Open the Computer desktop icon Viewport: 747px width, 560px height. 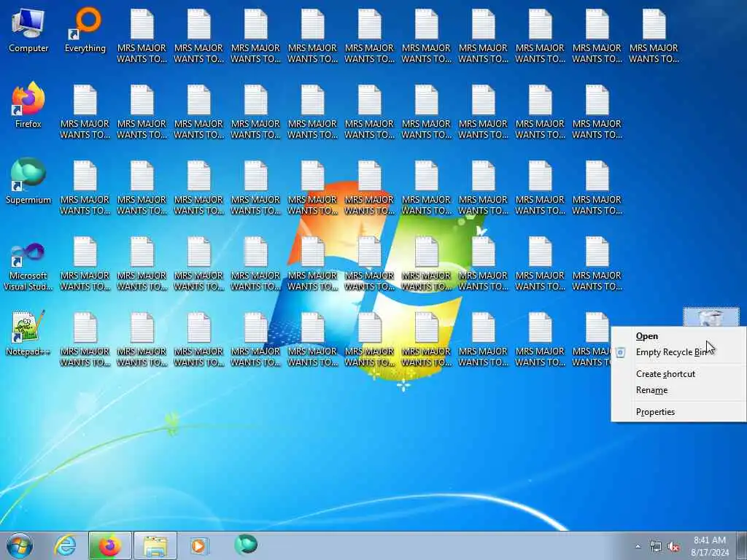(28, 31)
